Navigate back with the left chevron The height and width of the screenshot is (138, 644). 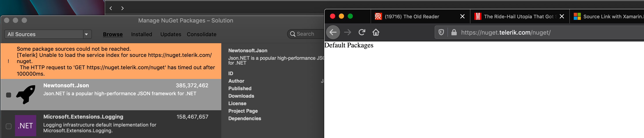coord(111,8)
